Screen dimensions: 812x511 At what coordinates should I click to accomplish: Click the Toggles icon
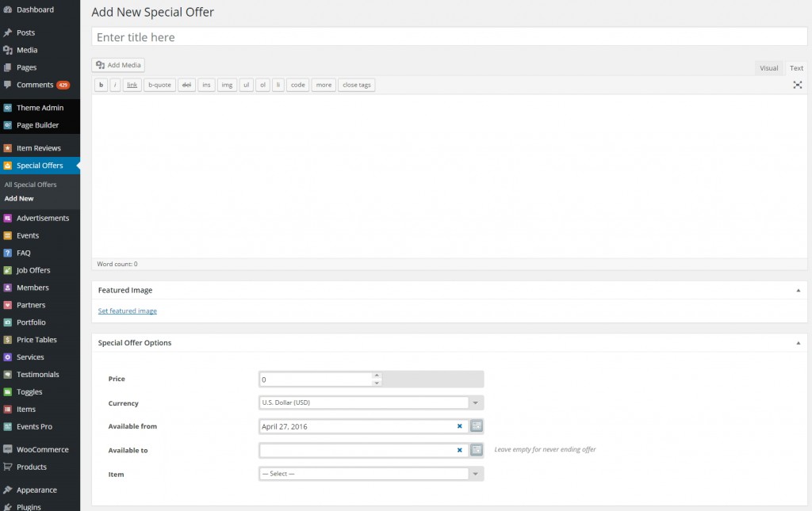coord(8,392)
